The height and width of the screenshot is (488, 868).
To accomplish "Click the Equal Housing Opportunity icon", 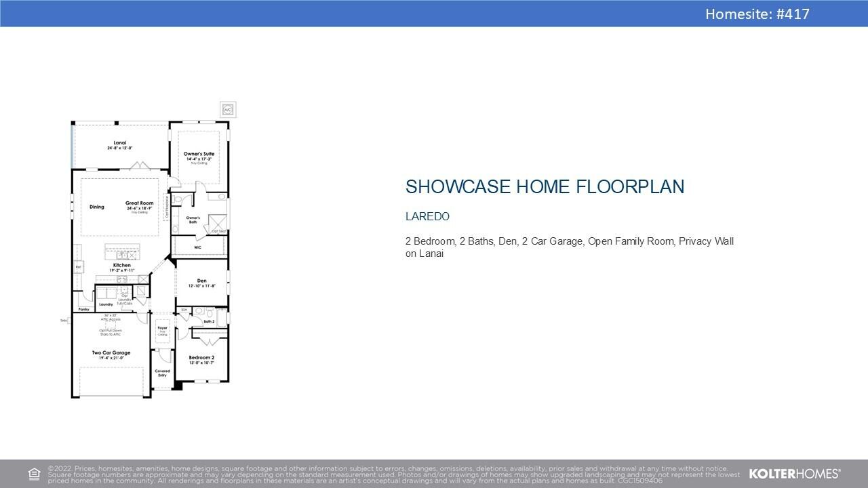I will pos(34,474).
